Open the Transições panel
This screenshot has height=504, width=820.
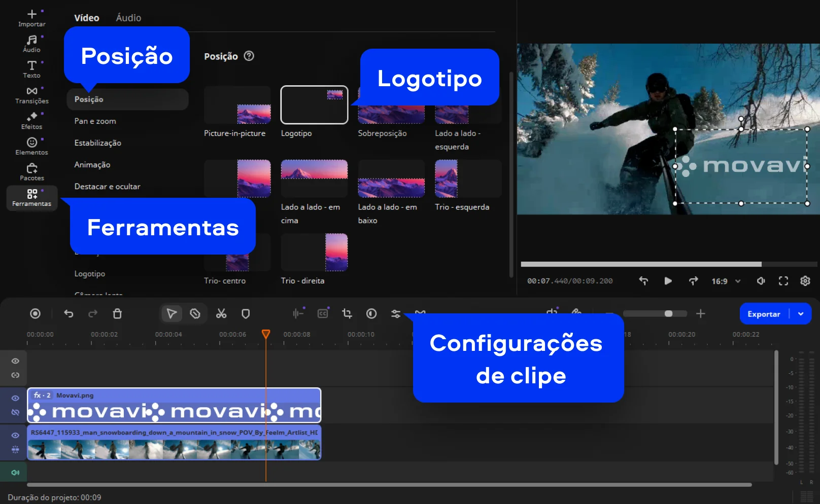[31, 95]
